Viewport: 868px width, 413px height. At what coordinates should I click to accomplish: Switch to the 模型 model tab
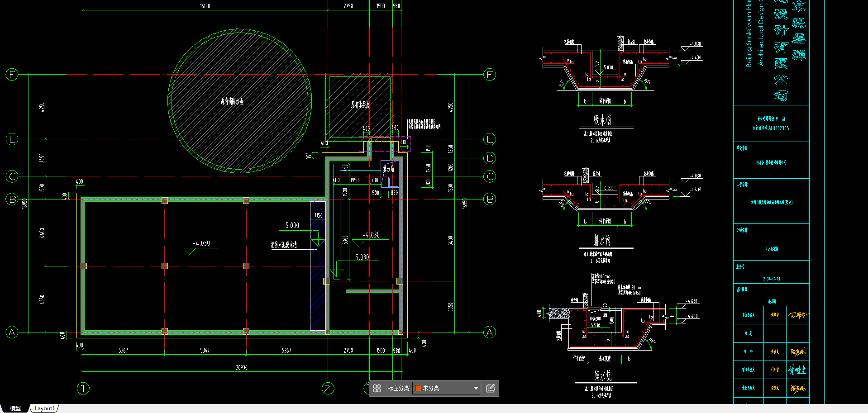tap(15, 408)
